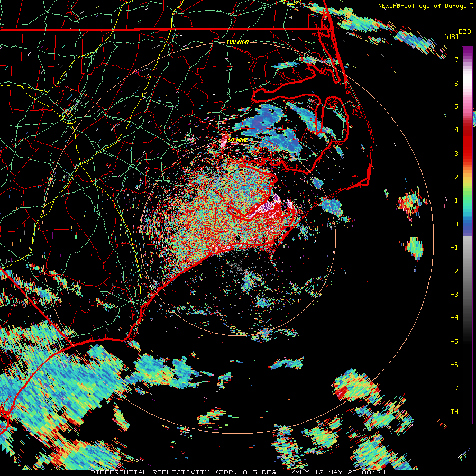Viewport: 476px width, 476px height.
Task: Click the -6 value on the scale
Action: click(x=454, y=365)
